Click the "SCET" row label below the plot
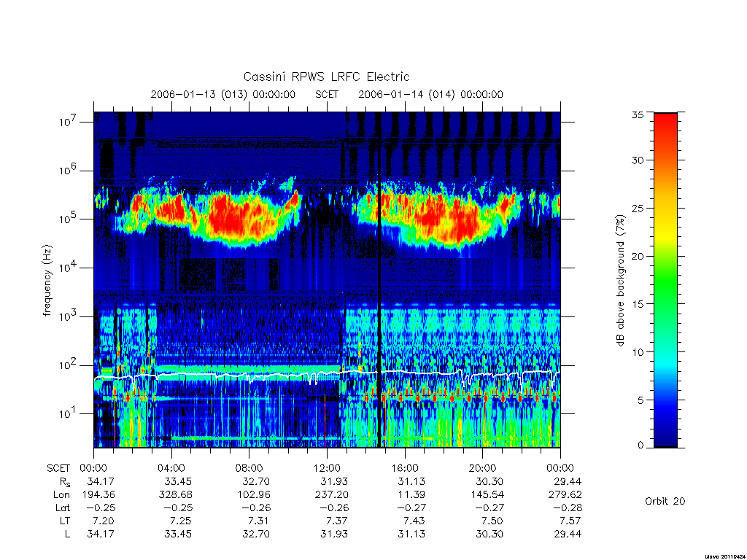The height and width of the screenshot is (560, 747). (58, 469)
